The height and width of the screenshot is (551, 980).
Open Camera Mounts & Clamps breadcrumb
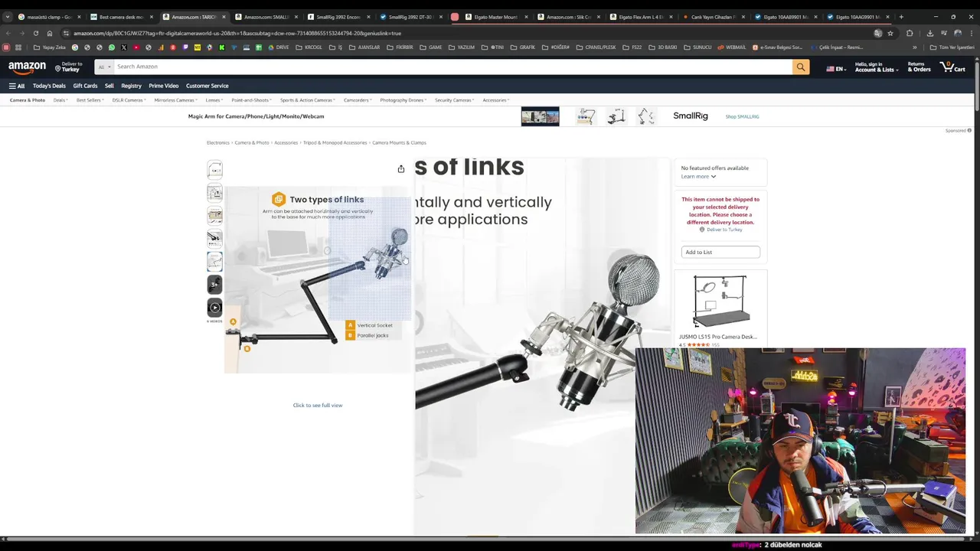(399, 142)
